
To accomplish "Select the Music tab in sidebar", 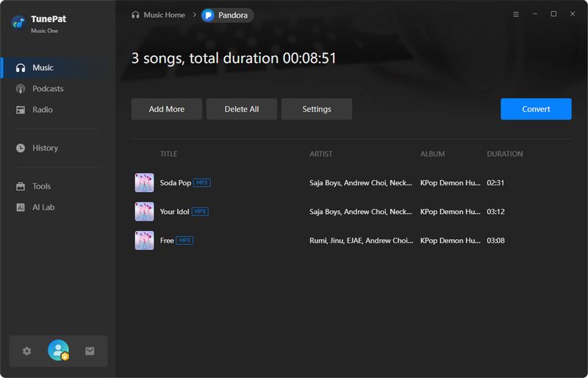I will click(x=43, y=68).
